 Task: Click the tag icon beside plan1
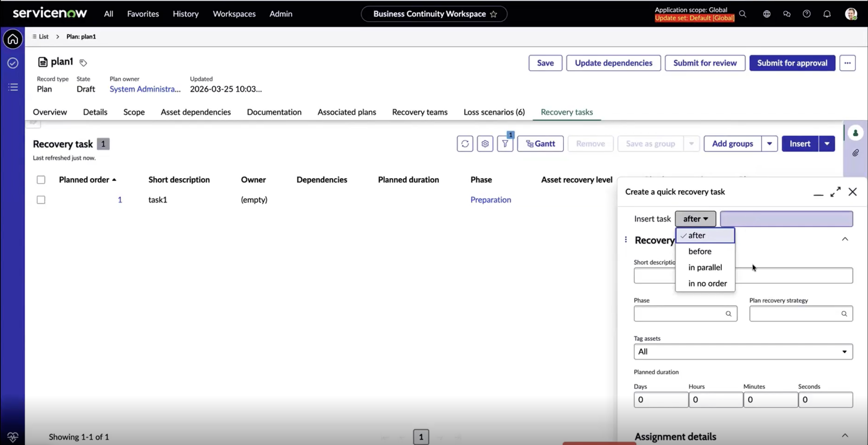tap(83, 63)
